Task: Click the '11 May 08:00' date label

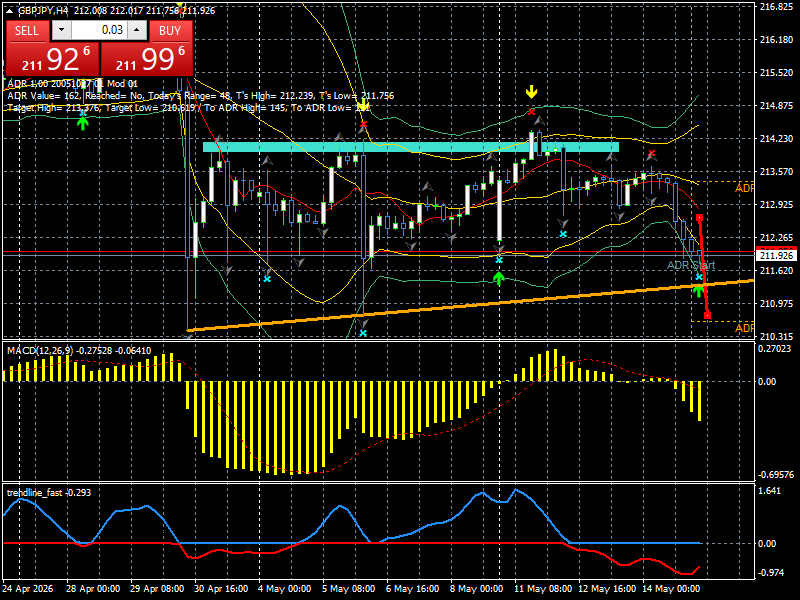Action: click(x=543, y=588)
